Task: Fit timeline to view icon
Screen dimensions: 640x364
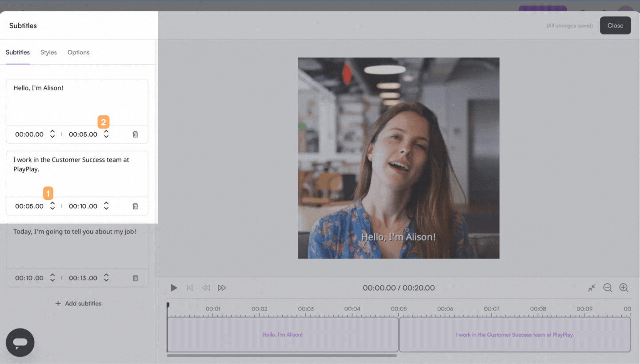Action: point(592,288)
